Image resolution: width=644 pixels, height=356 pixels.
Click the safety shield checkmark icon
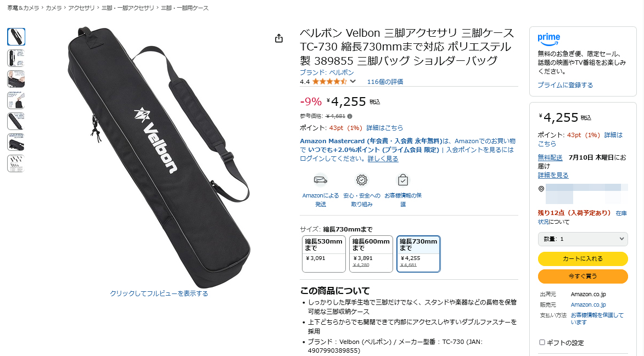point(361,179)
